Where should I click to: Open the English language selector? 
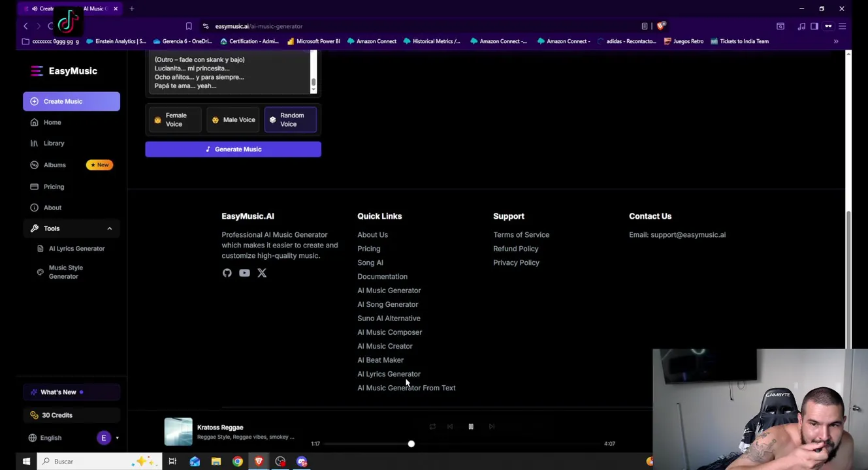tap(46, 438)
